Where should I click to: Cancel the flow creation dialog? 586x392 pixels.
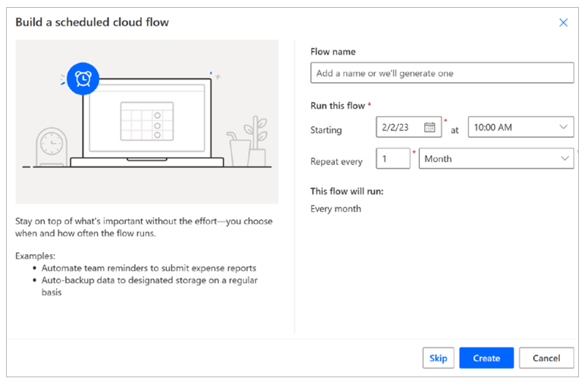[546, 358]
